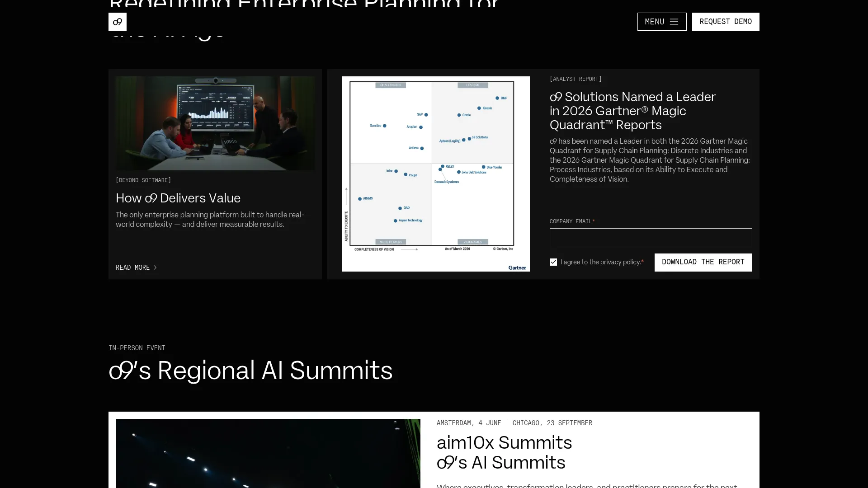Click the COMPANY EMAIL label
This screenshot has width=868, height=488.
(x=572, y=221)
